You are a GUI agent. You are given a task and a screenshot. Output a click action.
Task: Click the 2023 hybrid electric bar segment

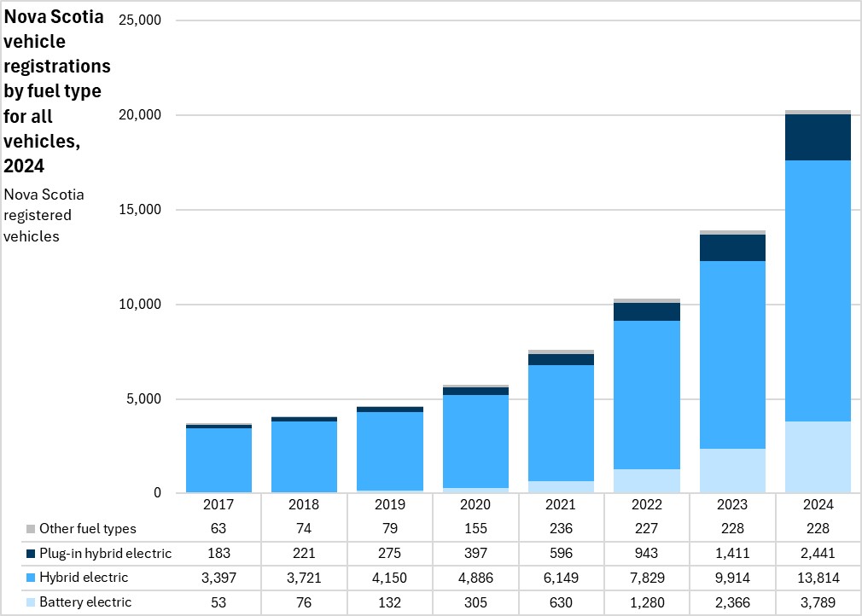coord(731,354)
